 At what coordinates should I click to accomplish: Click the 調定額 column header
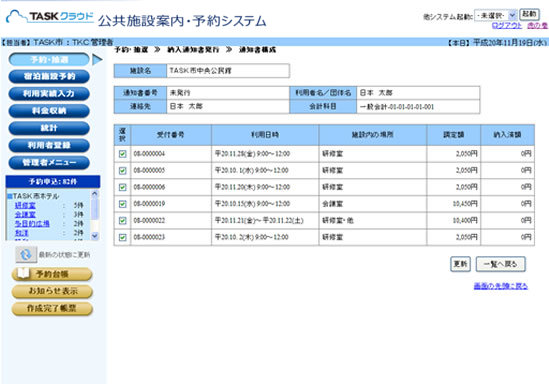click(454, 135)
